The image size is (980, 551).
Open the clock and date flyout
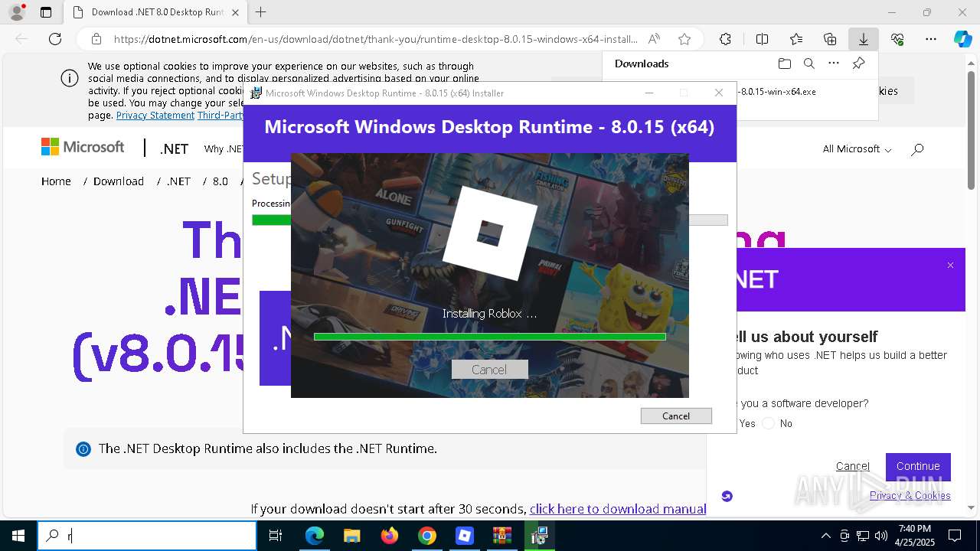(915, 536)
